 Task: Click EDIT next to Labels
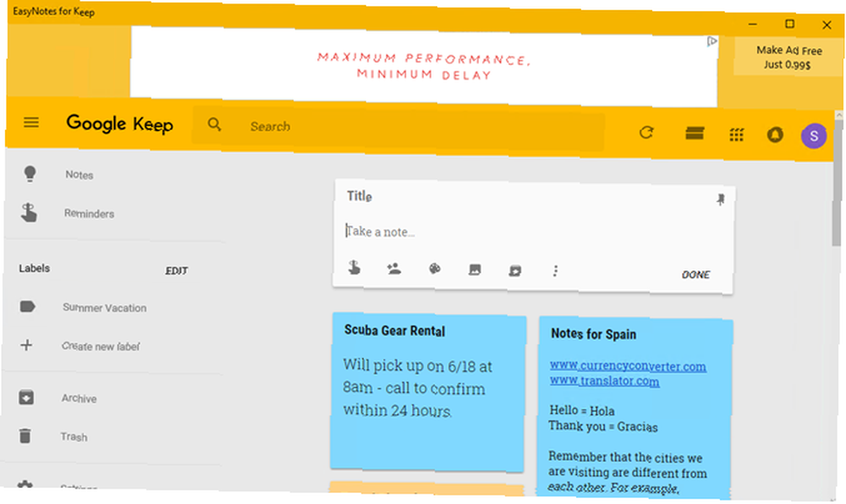point(177,271)
